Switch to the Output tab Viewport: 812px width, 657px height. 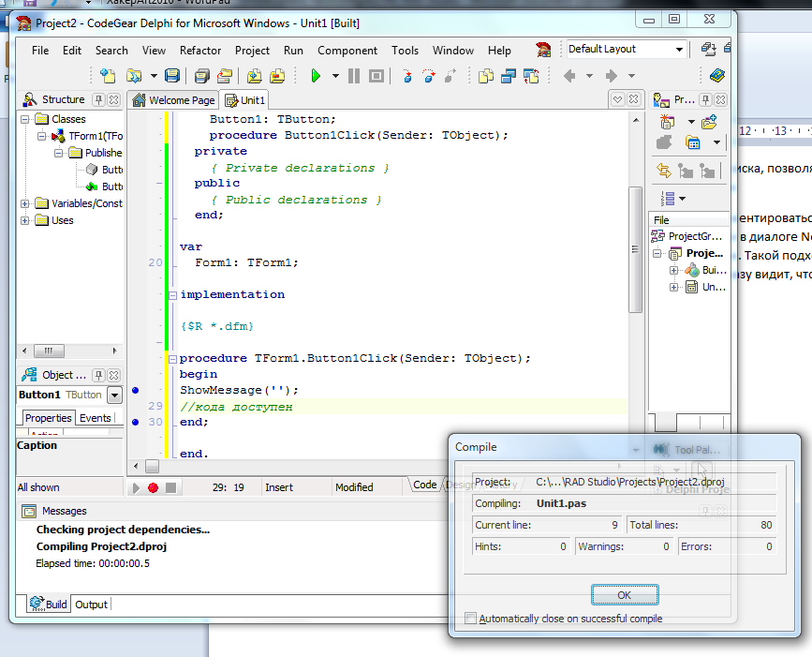pos(91,605)
